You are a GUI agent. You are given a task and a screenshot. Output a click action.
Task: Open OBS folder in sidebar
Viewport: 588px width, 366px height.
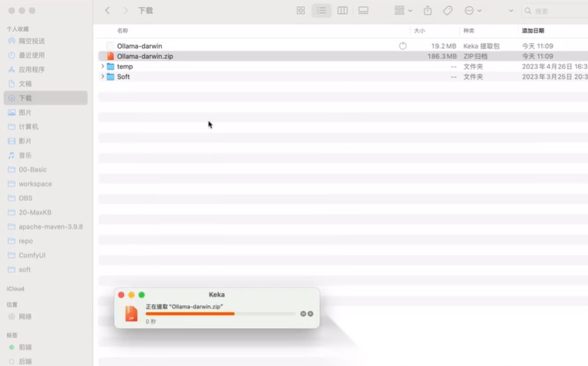[x=45, y=198]
